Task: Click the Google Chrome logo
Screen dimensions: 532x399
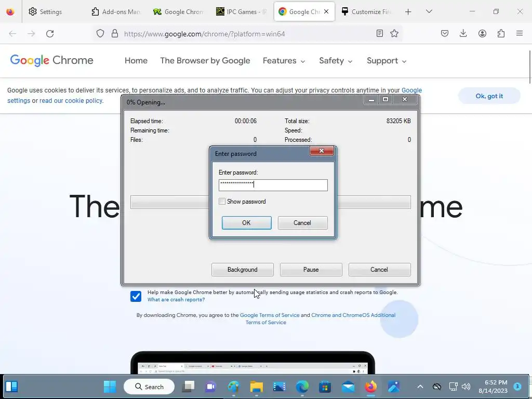Action: (51, 60)
